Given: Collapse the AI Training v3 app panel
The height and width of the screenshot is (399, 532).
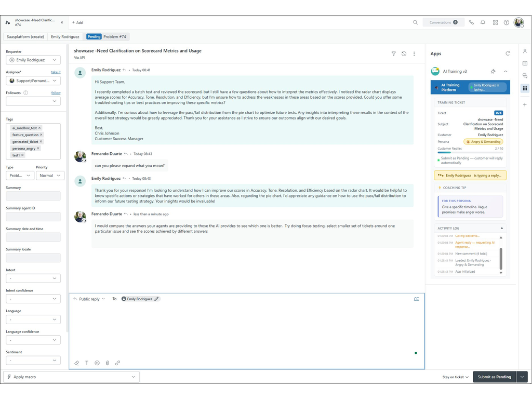Looking at the screenshot, I should click(x=506, y=71).
